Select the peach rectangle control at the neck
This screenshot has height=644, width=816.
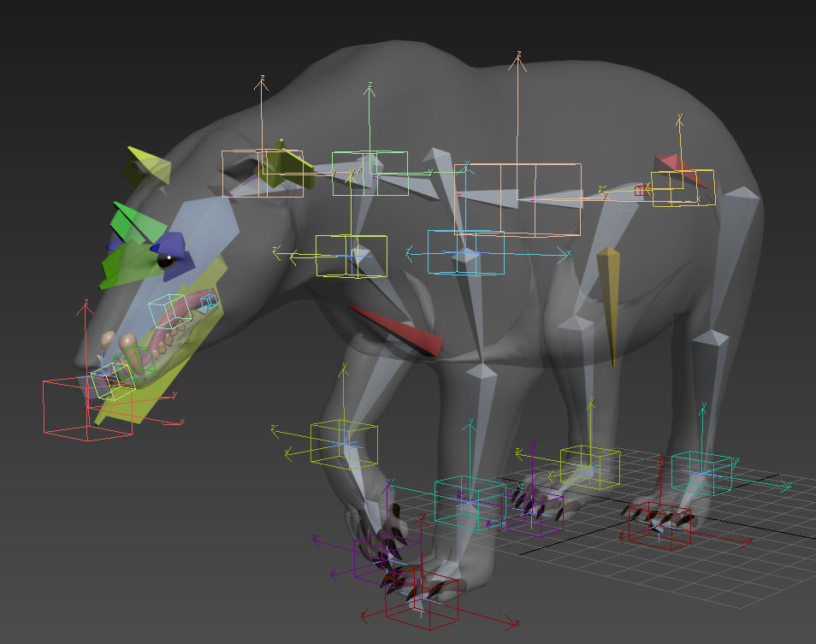click(x=263, y=174)
